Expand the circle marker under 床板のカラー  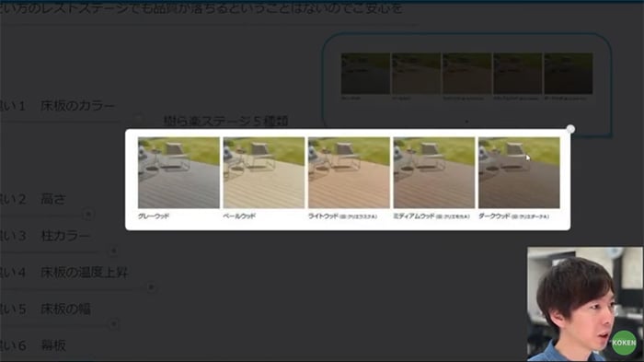[x=138, y=120]
